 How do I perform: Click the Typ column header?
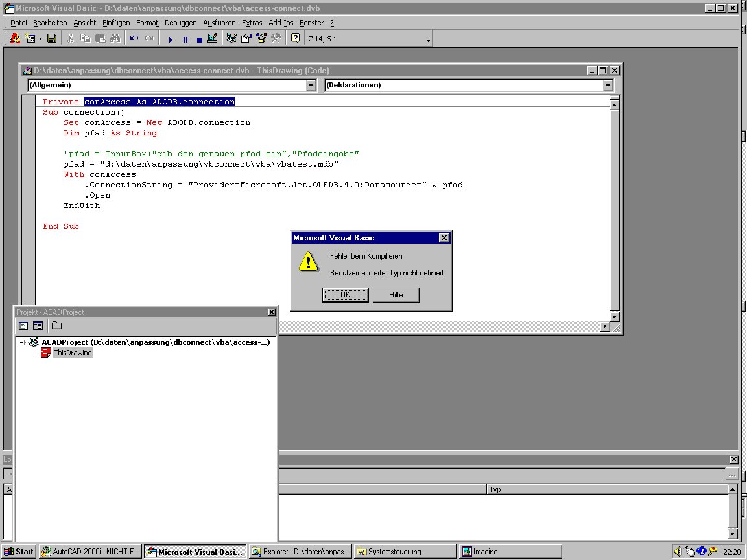coord(608,489)
